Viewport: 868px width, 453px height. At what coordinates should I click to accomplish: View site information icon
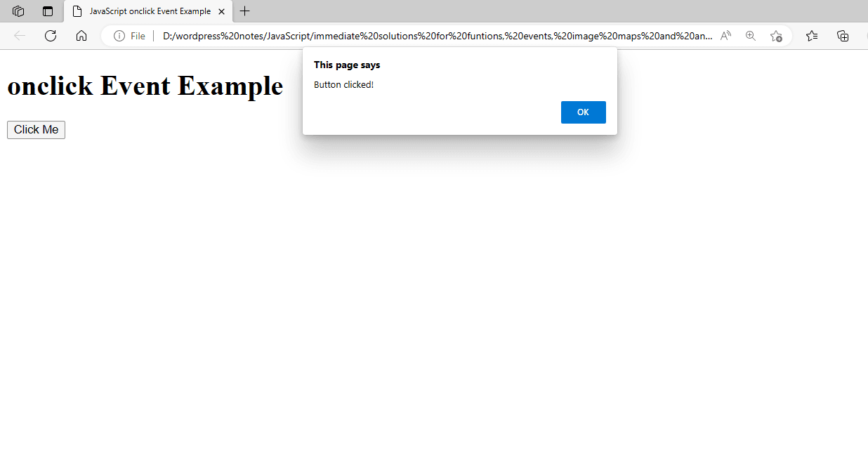[x=119, y=36]
